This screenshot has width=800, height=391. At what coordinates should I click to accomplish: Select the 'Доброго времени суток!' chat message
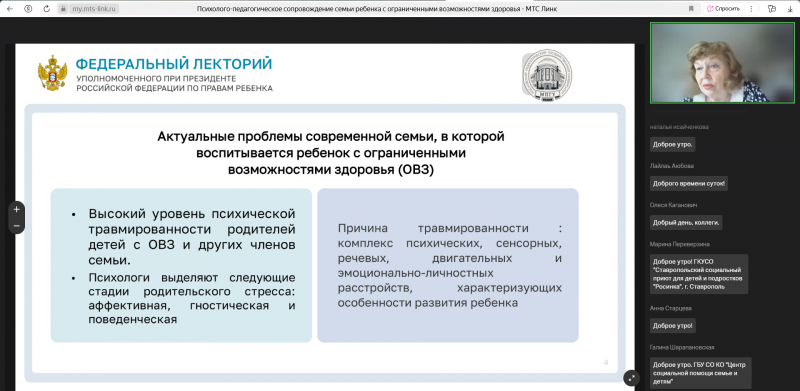689,183
